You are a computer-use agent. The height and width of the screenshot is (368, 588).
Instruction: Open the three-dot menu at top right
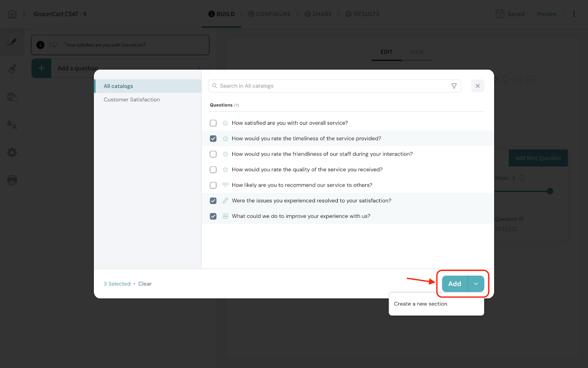click(x=574, y=14)
